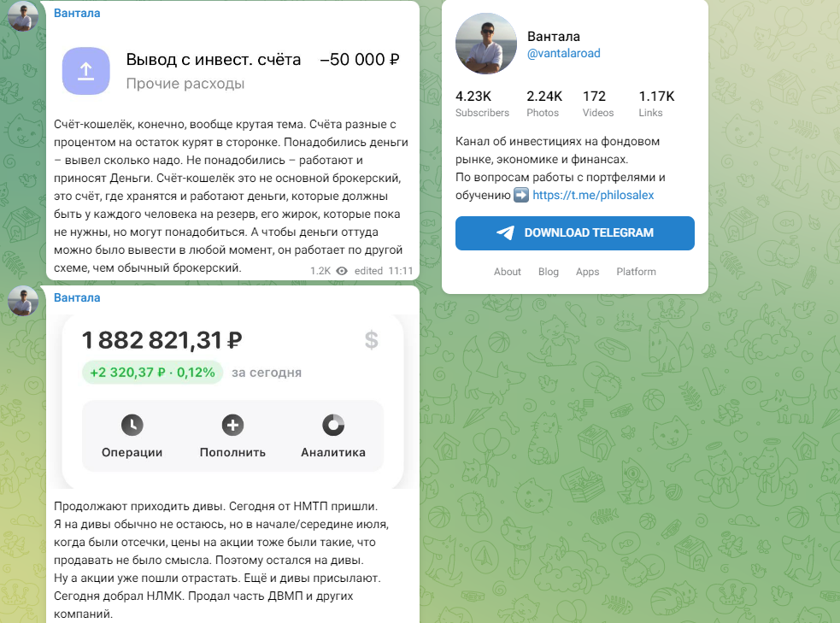Click the purple upload withdrawal icon

pos(85,70)
